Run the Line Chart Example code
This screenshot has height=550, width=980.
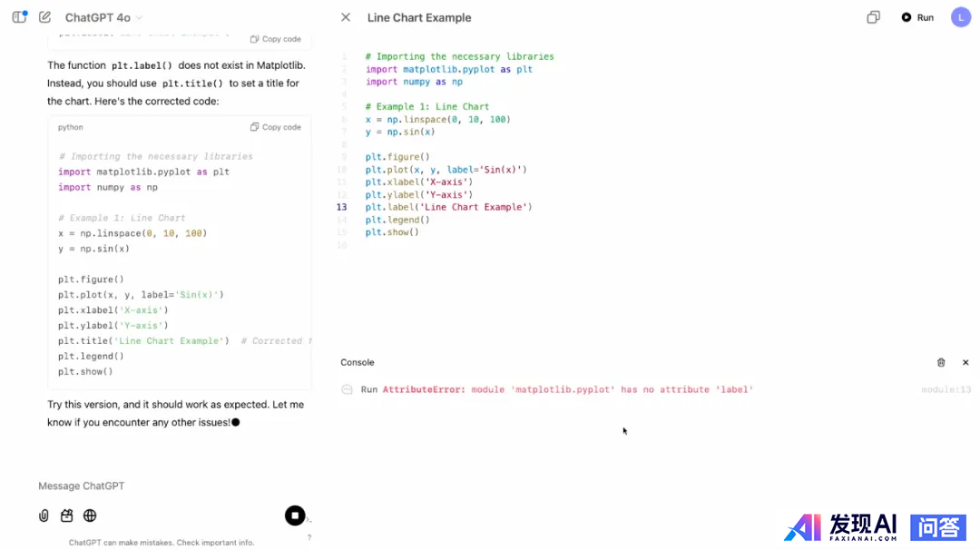click(x=917, y=17)
